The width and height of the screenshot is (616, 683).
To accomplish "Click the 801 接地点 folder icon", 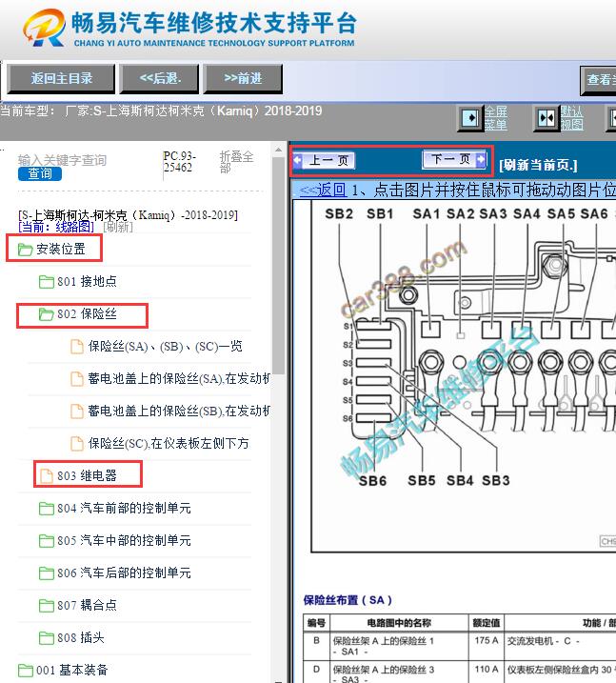I will tap(46, 282).
